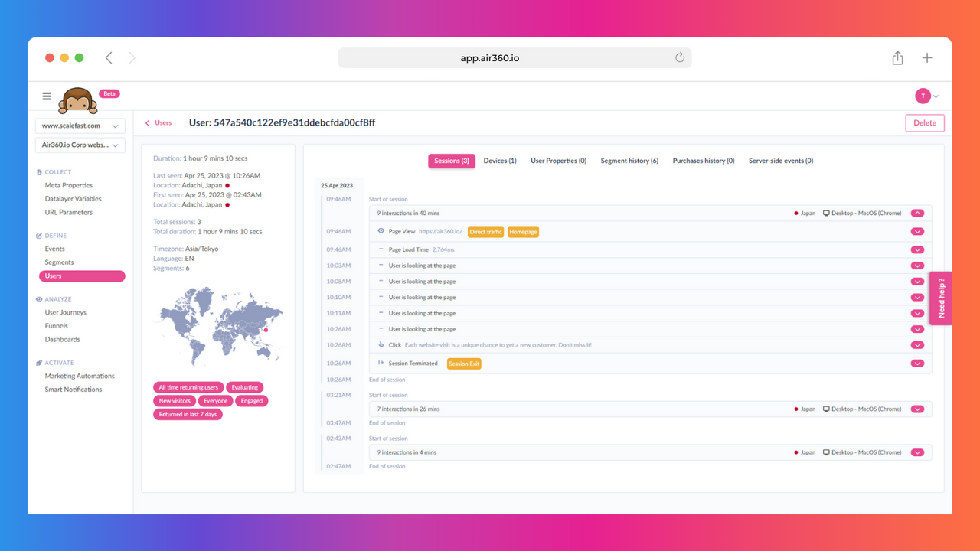Select Users in sidebar
This screenshot has width=980, height=551.
tap(82, 276)
